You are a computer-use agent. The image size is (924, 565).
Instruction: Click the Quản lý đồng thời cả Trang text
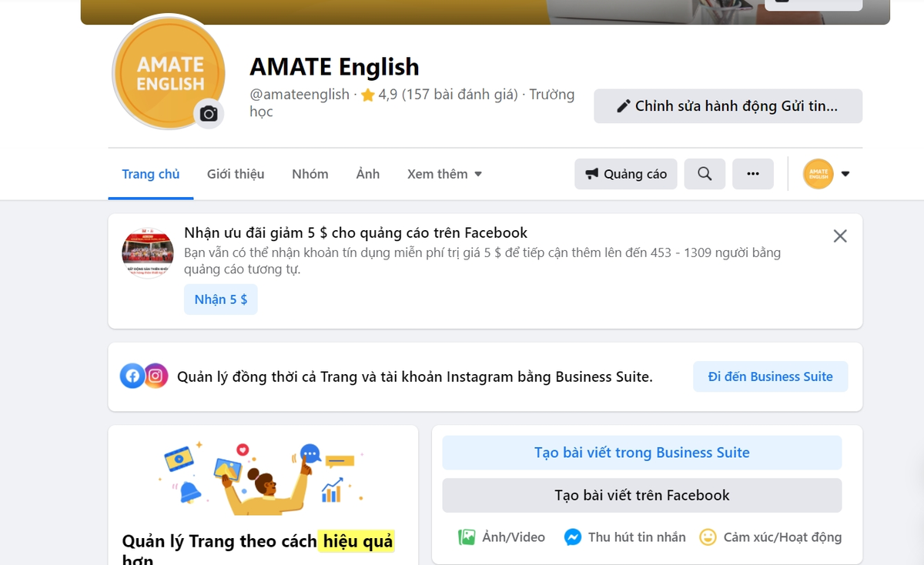(x=415, y=376)
